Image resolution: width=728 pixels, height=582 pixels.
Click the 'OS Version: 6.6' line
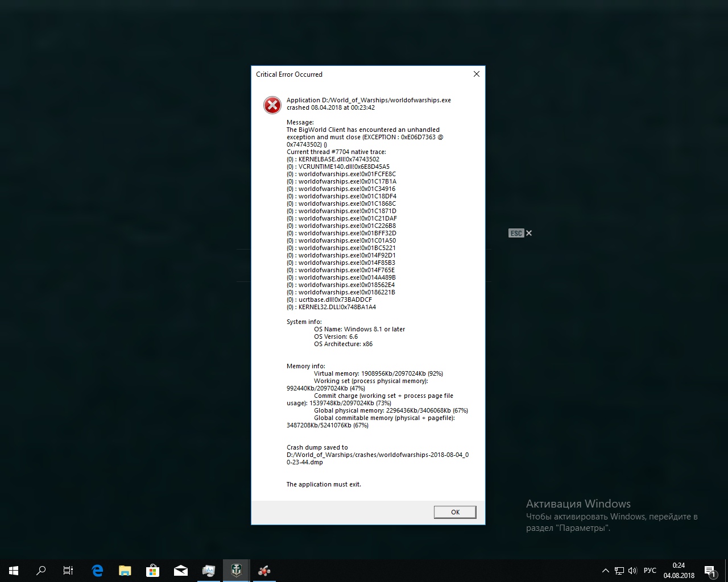pos(336,336)
